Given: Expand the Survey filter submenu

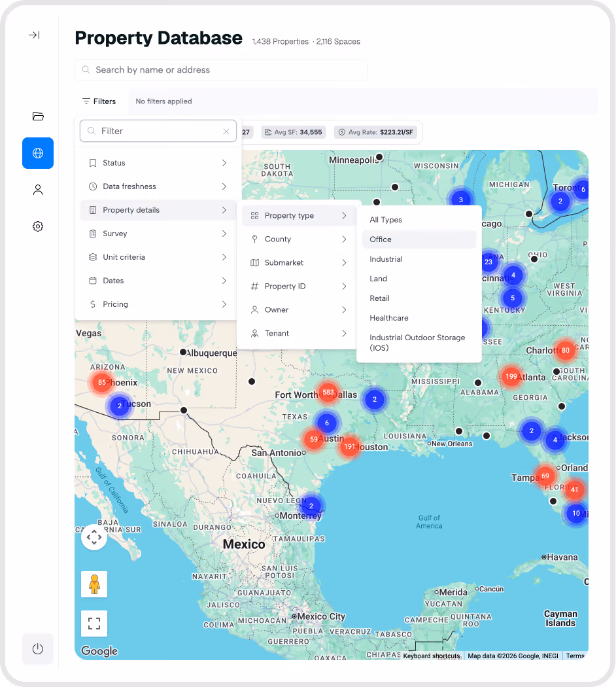Looking at the screenshot, I should 158,234.
